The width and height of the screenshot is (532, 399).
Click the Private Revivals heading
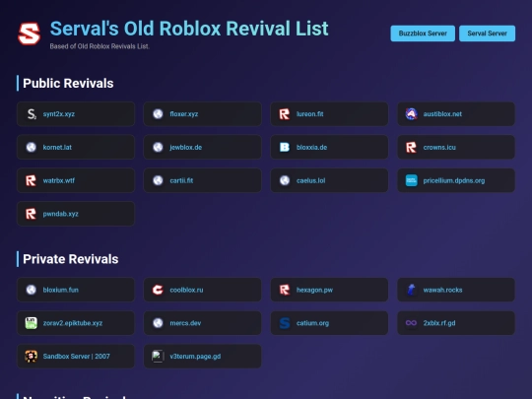click(71, 259)
